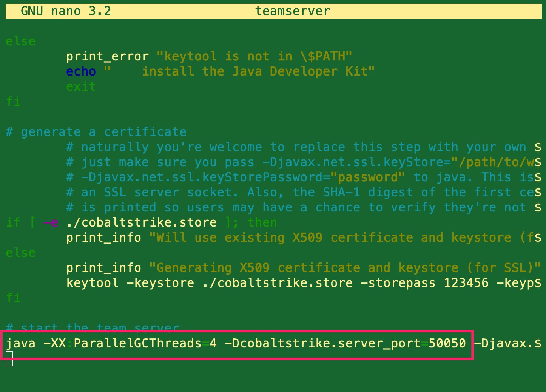Click 'Will use existing X509 certificate' line

pyautogui.click(x=304, y=238)
